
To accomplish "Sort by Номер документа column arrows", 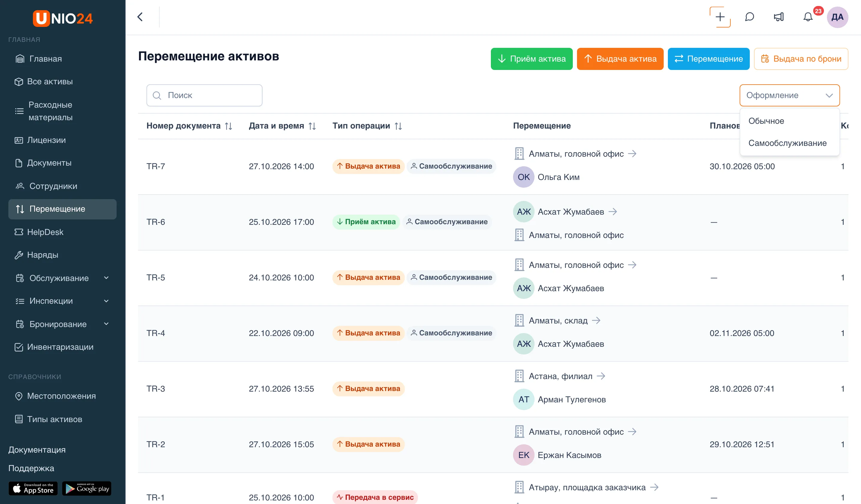I will click(229, 126).
